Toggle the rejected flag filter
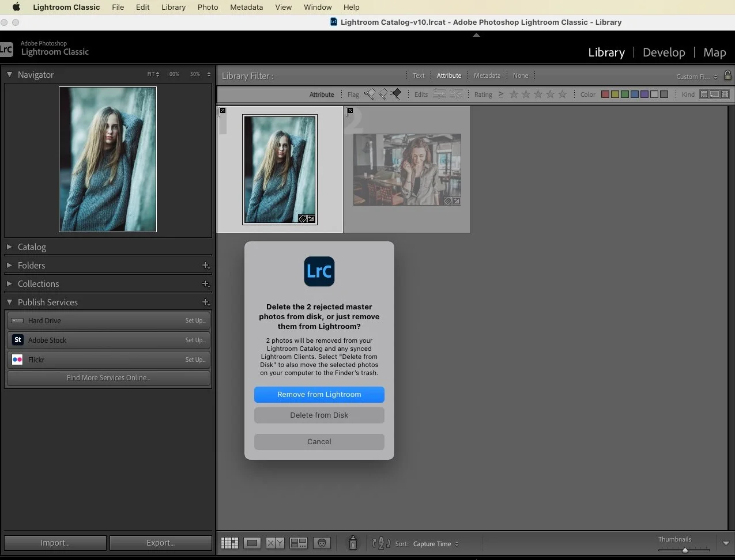The height and width of the screenshot is (560, 735). pyautogui.click(x=396, y=94)
